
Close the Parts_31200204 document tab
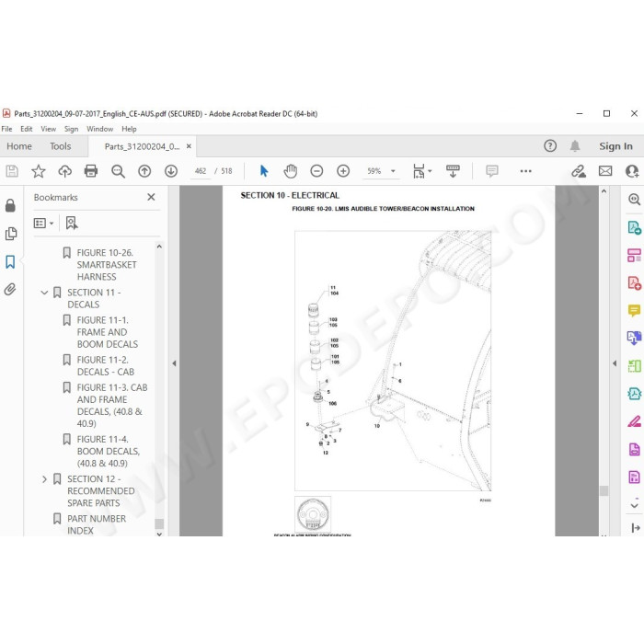[189, 146]
